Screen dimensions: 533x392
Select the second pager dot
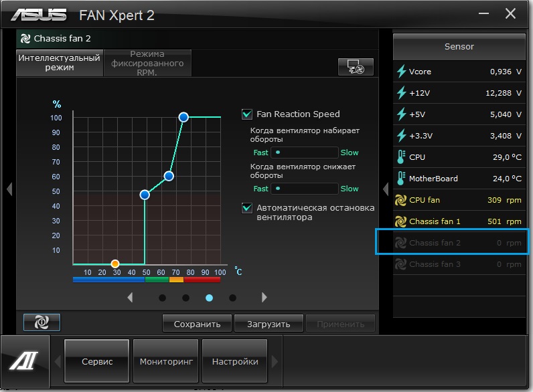[185, 298]
